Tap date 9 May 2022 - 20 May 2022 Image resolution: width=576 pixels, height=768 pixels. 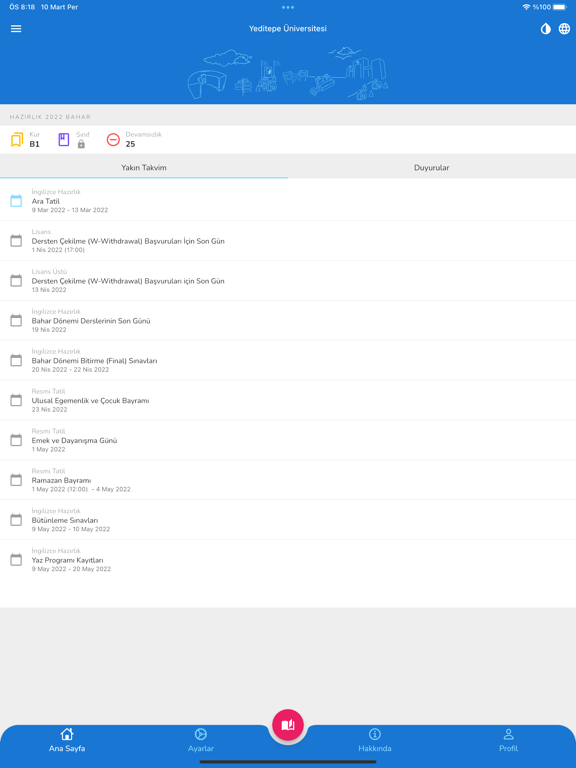click(71, 569)
